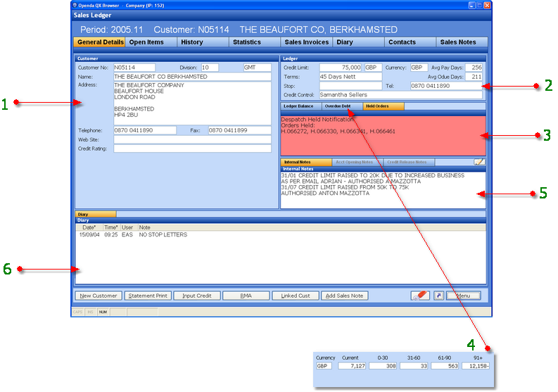Click the blue shortcut arrow icon button

coord(439,296)
